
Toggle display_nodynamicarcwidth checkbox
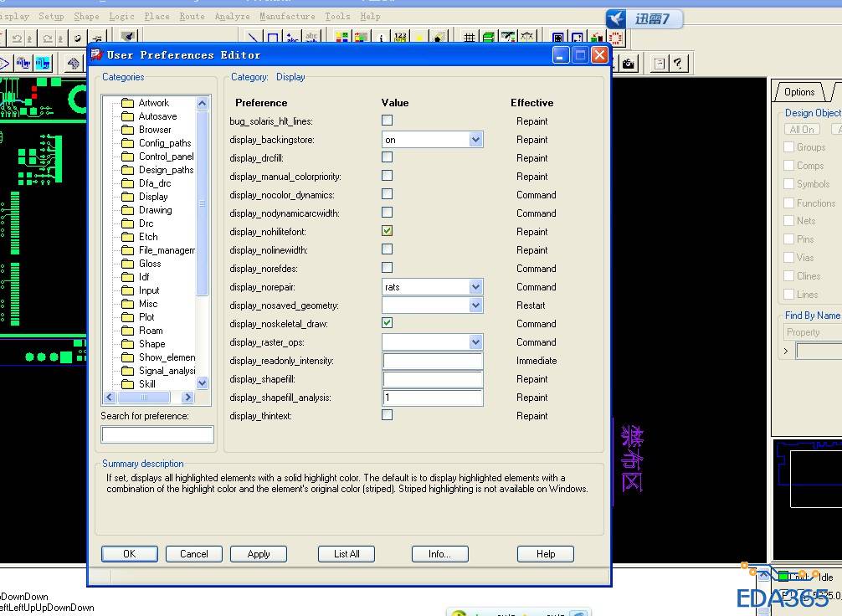click(387, 212)
